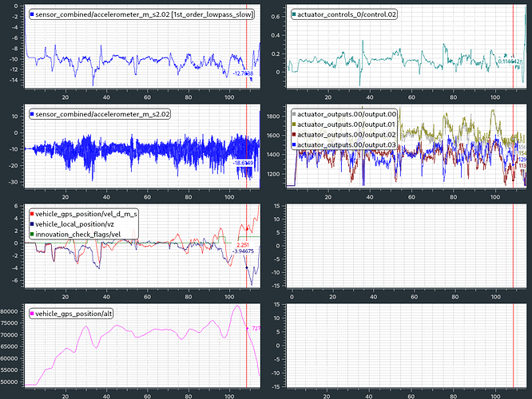Click the navy swatch for vehicle_local_position/vz
The width and height of the screenshot is (532, 399).
pyautogui.click(x=32, y=224)
